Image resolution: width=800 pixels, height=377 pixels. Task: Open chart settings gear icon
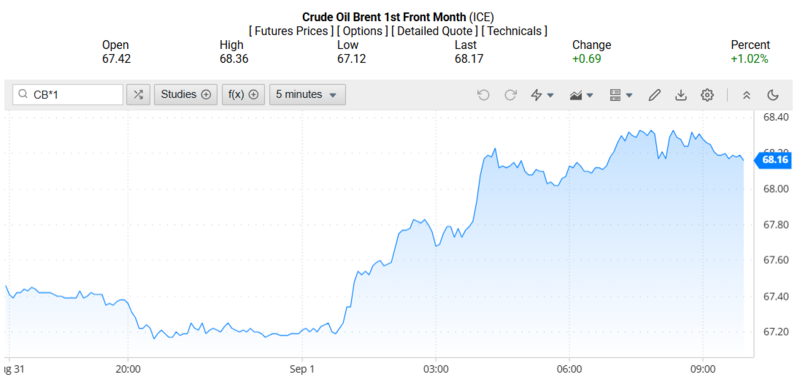point(707,95)
